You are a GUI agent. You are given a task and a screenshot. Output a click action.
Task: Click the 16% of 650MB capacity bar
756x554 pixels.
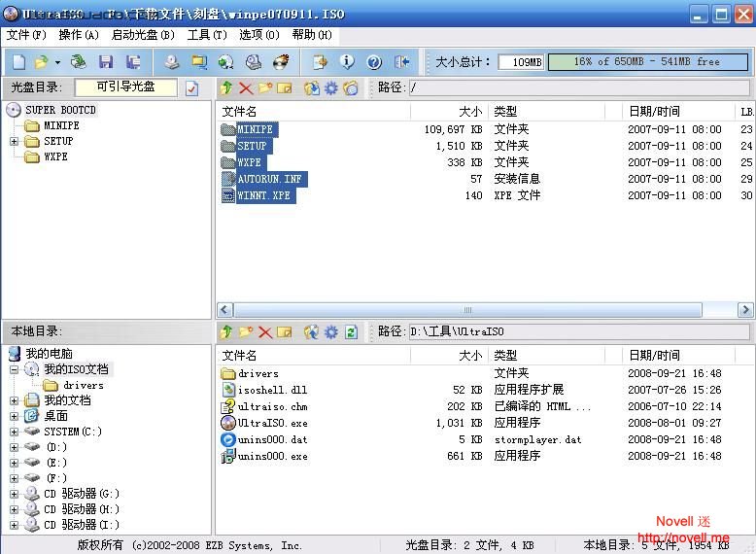pyautogui.click(x=648, y=61)
